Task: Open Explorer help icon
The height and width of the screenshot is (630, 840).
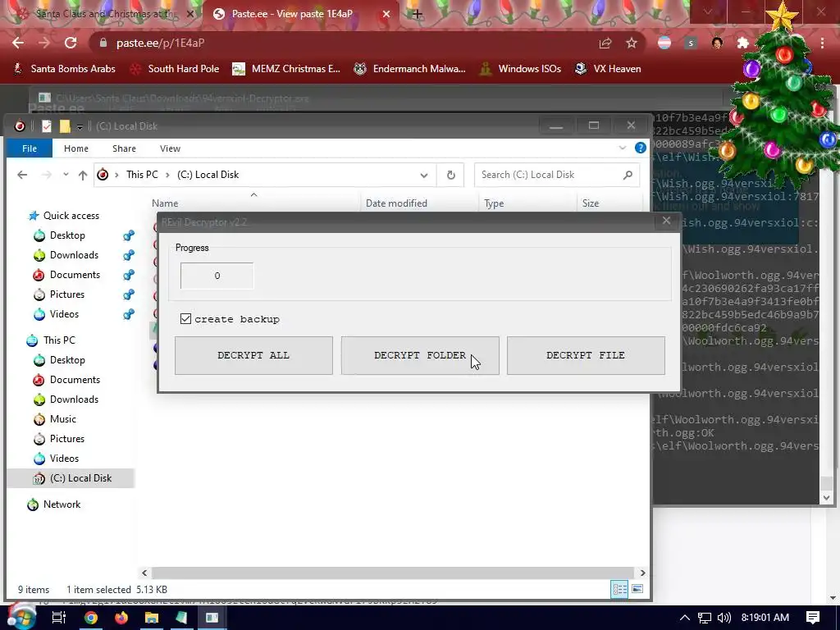Action: tap(640, 148)
